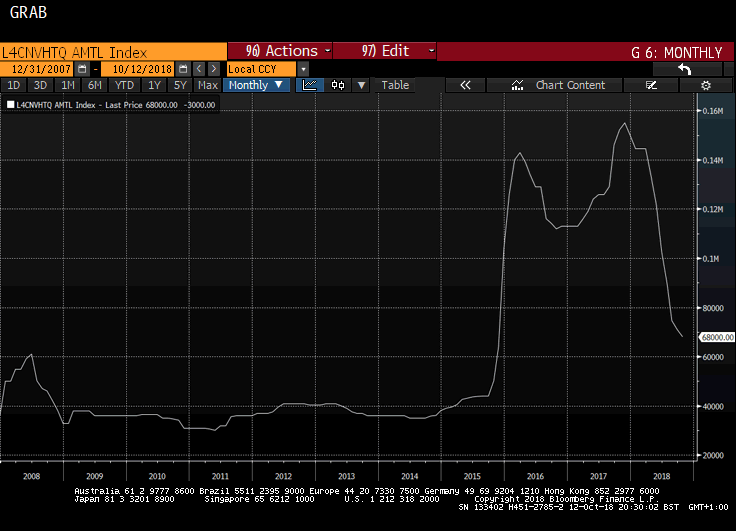The height and width of the screenshot is (531, 736).
Task: Open the Chart Content panel
Action: (560, 85)
